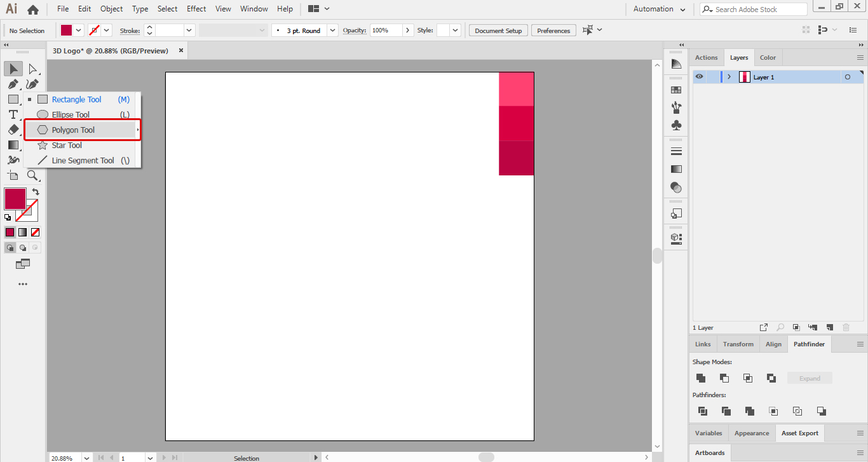Close the 3D Logo document tab
Viewport: 868px width, 462px height.
pos(181,50)
